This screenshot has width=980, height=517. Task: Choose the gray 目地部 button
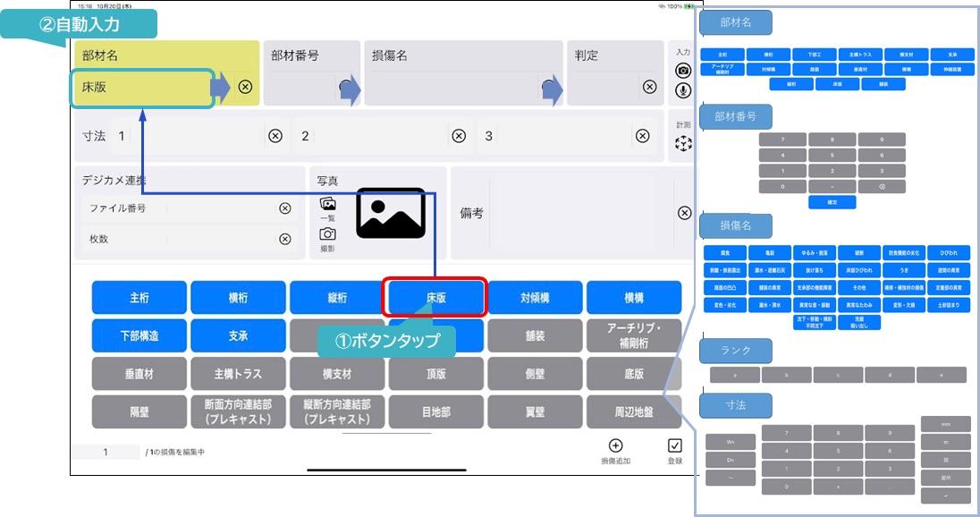coord(435,412)
